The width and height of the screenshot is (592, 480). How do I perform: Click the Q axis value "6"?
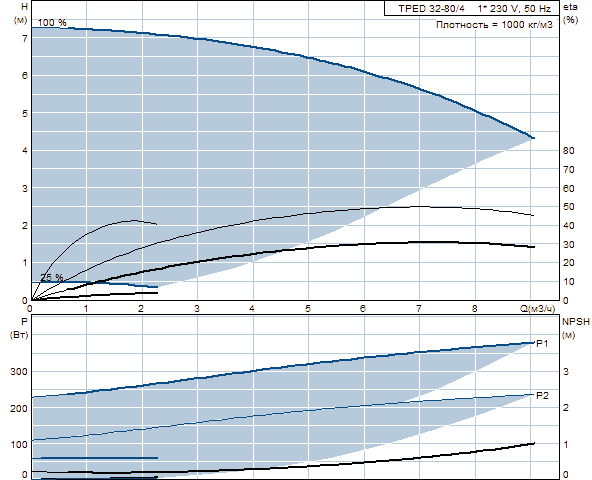(363, 309)
